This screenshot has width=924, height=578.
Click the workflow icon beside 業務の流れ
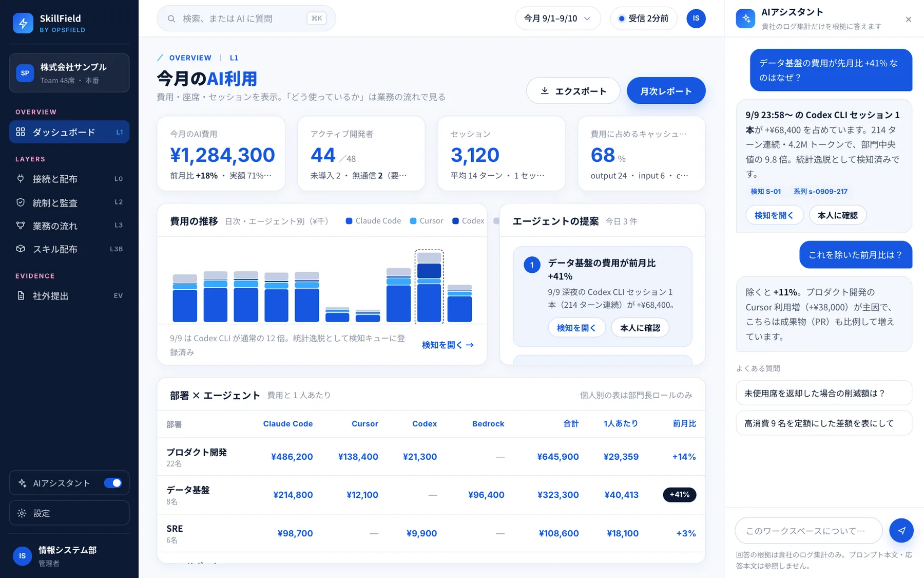tap(21, 226)
